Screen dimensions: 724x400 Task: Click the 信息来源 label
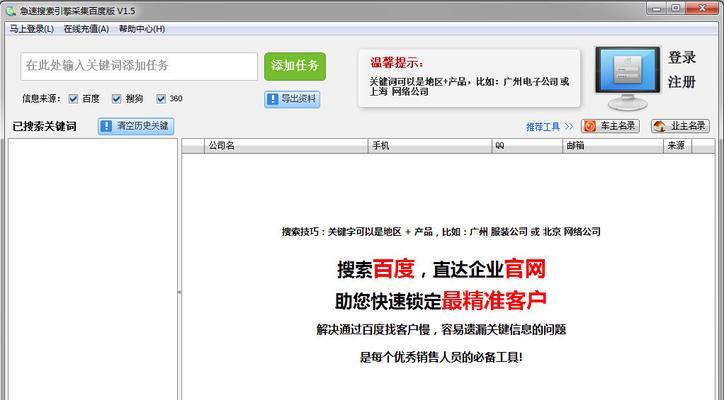coord(41,99)
